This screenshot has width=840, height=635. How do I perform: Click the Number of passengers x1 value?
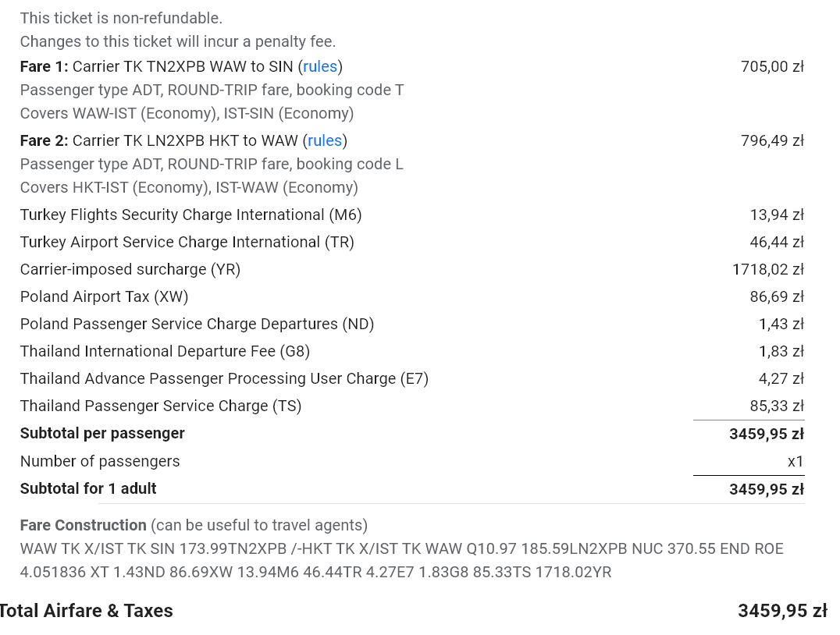(795, 461)
